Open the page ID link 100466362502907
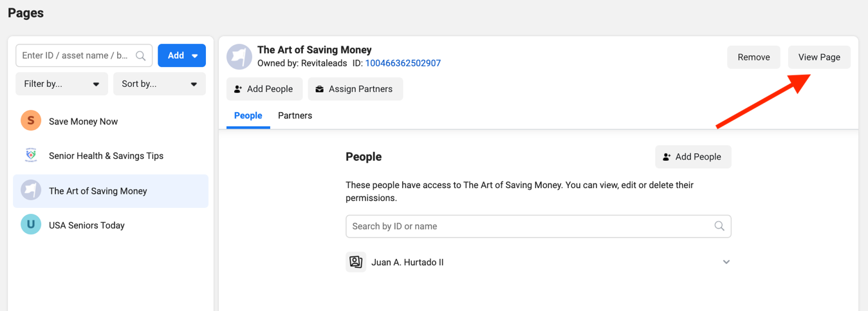Image resolution: width=868 pixels, height=311 pixels. 403,63
